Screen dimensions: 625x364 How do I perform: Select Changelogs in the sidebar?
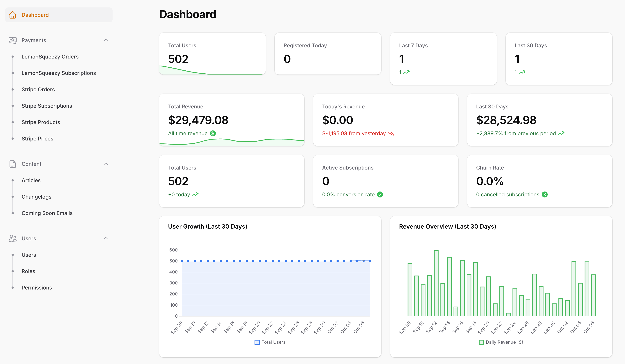pyautogui.click(x=36, y=197)
